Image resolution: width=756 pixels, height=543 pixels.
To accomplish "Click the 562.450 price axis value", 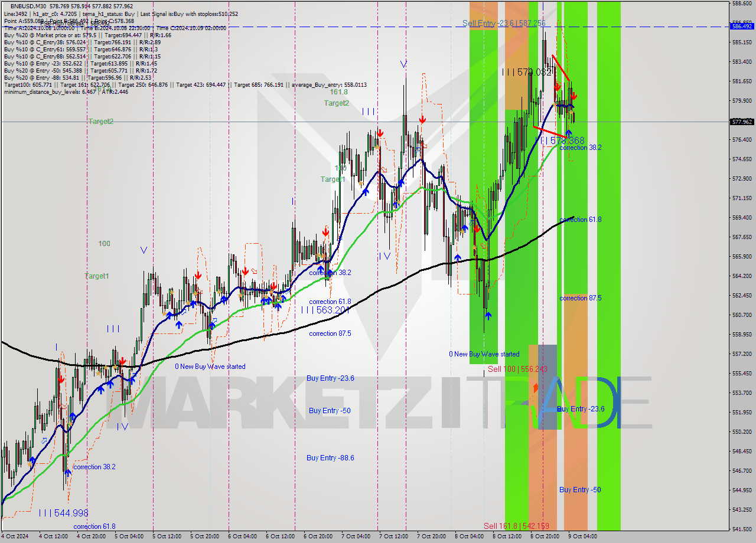I will [x=742, y=295].
